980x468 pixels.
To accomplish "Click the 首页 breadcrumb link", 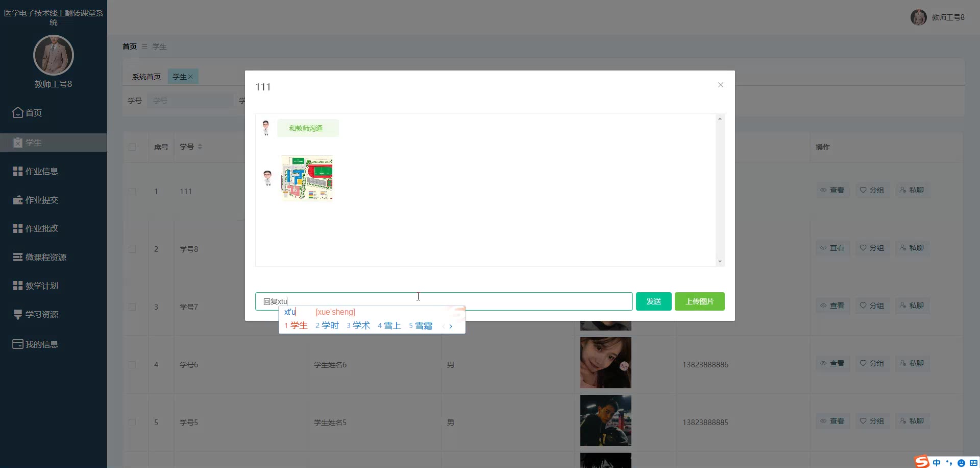I will click(130, 46).
